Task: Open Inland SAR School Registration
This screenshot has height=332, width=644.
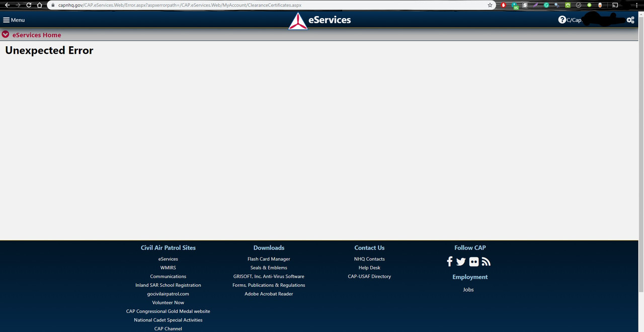Action: click(x=168, y=285)
